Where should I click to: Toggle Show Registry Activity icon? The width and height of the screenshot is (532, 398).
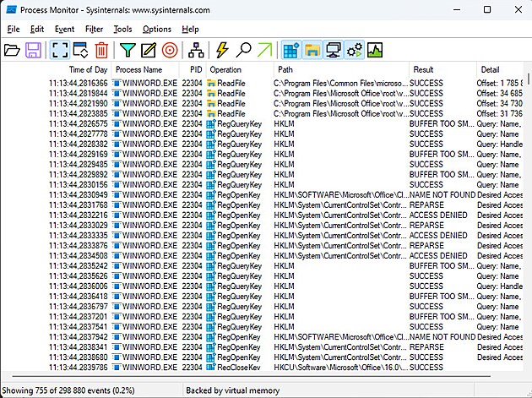291,50
